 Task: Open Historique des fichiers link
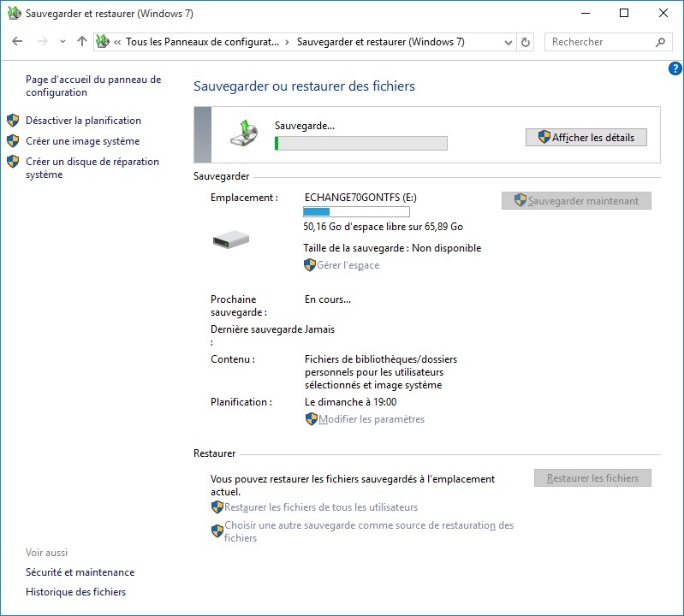[76, 591]
